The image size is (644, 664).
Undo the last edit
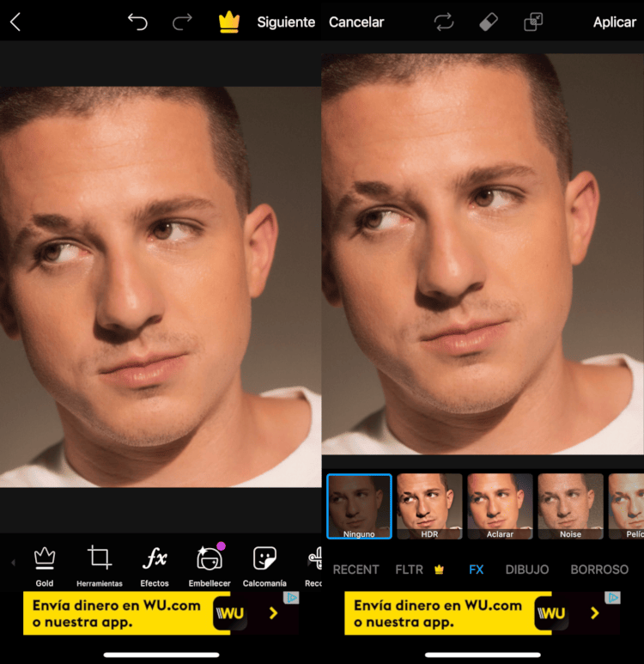(x=137, y=22)
